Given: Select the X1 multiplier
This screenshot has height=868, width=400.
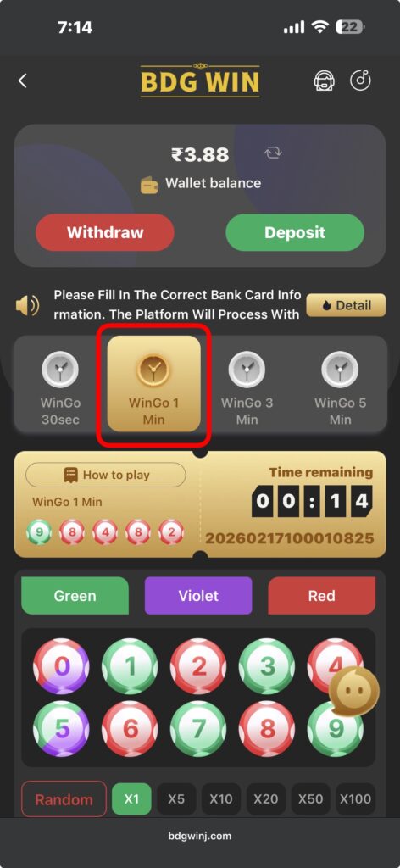Looking at the screenshot, I should 131,799.
